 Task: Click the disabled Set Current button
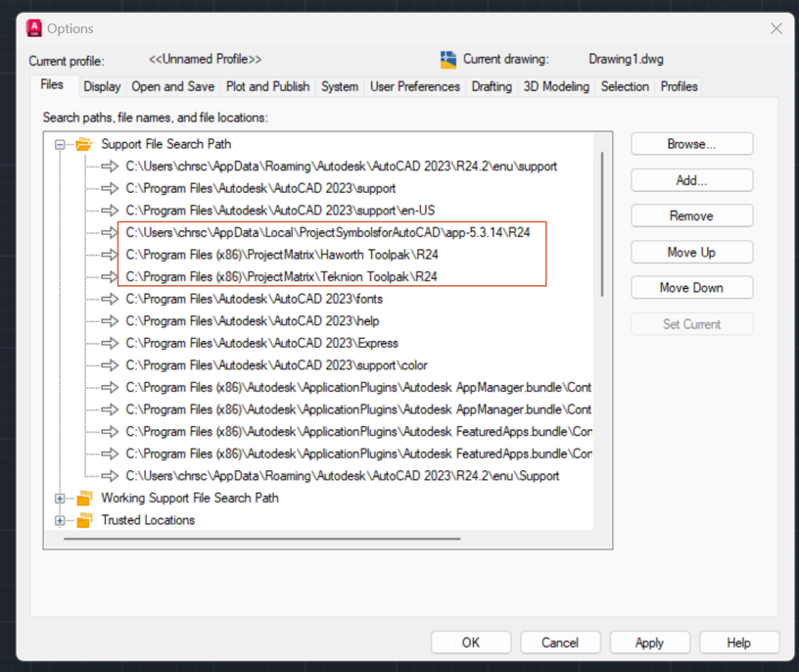click(x=691, y=324)
